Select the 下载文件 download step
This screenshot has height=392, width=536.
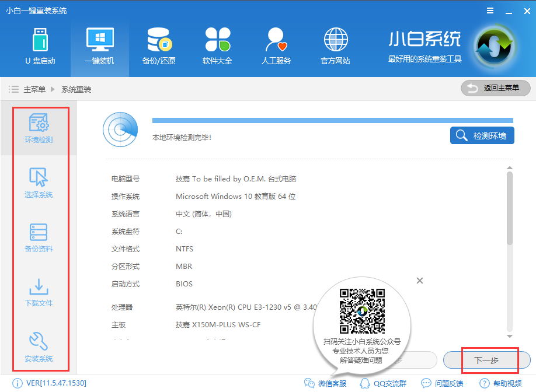tap(39, 293)
